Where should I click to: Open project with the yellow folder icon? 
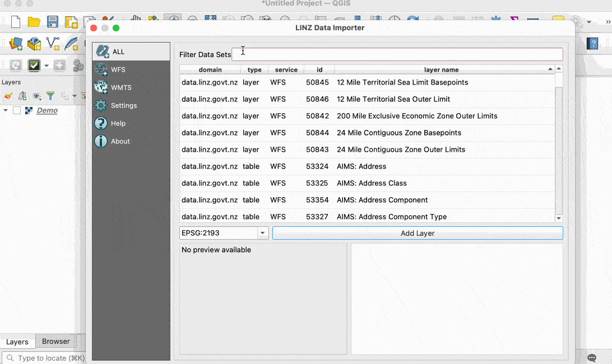tap(34, 22)
